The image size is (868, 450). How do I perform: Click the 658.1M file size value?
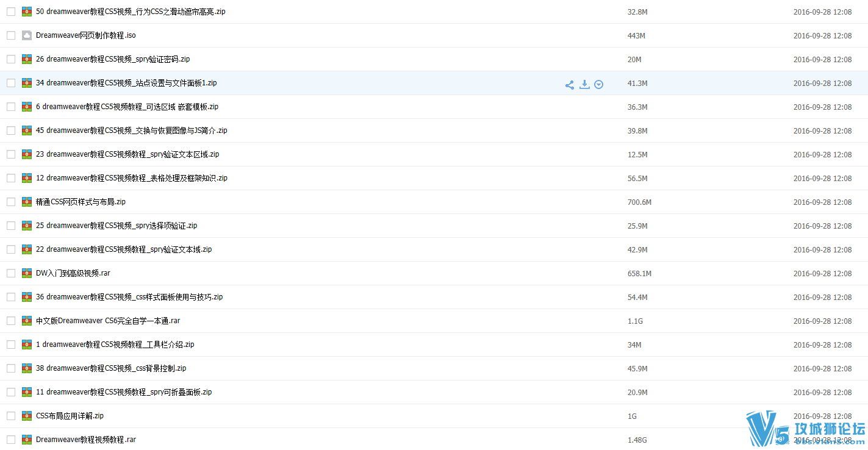[639, 274]
